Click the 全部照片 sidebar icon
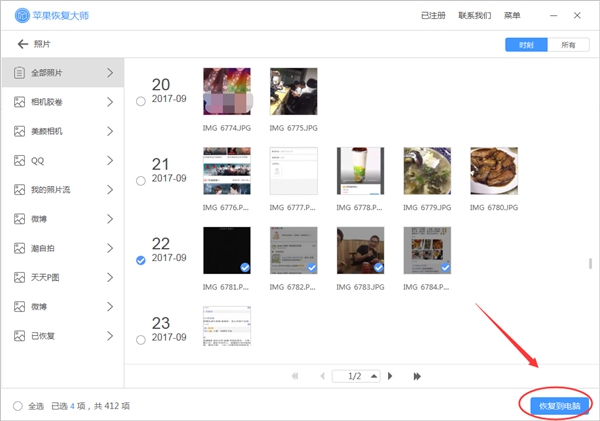The height and width of the screenshot is (421, 600). pyautogui.click(x=20, y=73)
